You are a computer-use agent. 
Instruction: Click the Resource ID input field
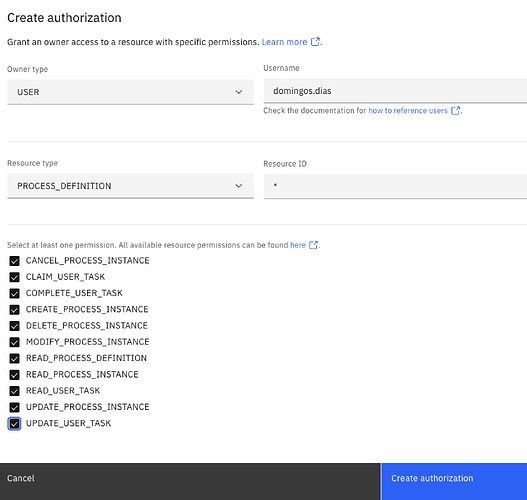395,186
